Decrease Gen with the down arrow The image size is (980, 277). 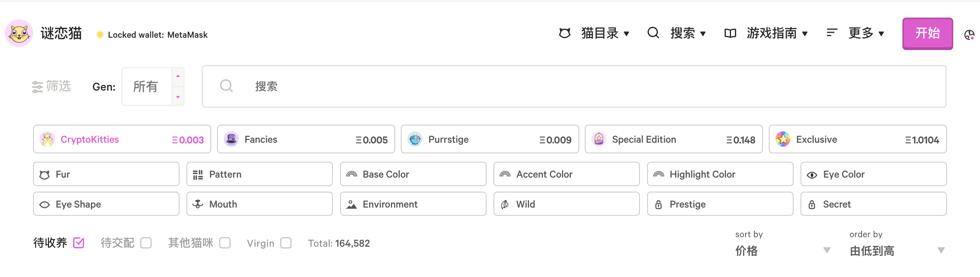coord(178,97)
